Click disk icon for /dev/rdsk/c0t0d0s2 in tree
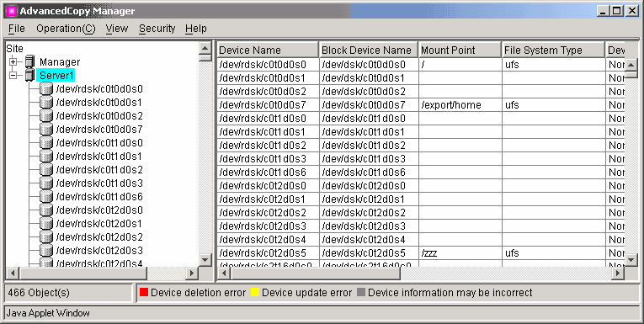 coord(46,116)
